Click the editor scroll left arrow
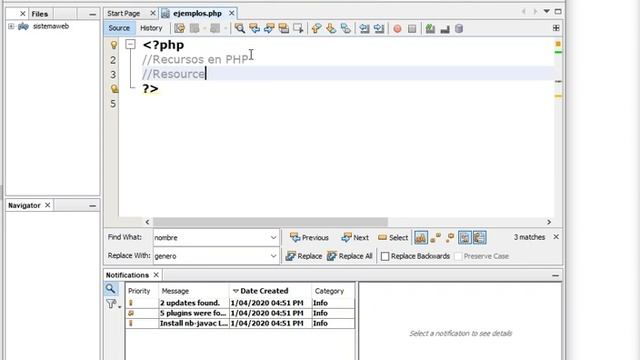This screenshot has height=360, width=640. (147, 222)
